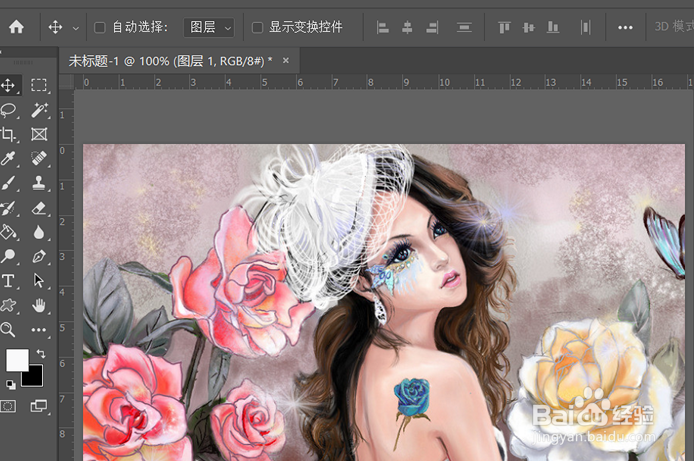Viewport: 694px width, 461px height.
Task: Click the Move tool icon in options bar
Action: 55,27
